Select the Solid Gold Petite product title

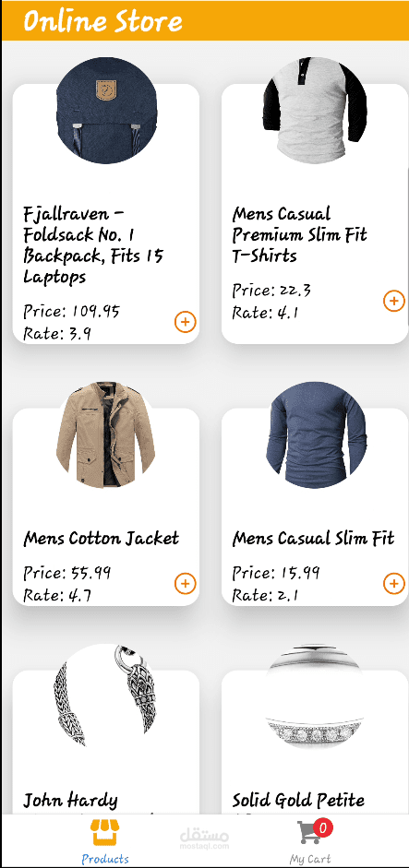(x=298, y=801)
